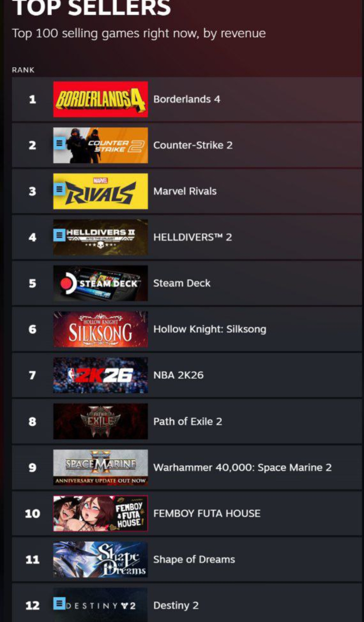Open the Borderlands 4 capsule image
The width and height of the screenshot is (364, 622).
(x=100, y=99)
